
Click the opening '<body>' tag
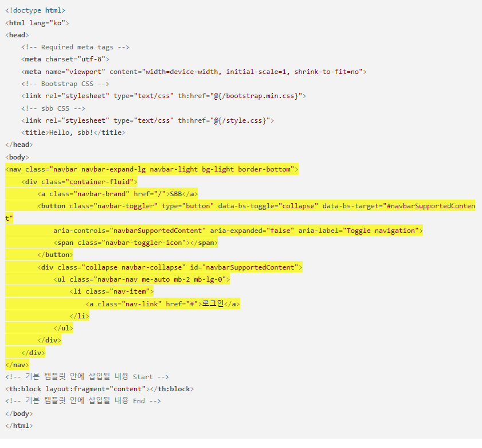point(17,157)
